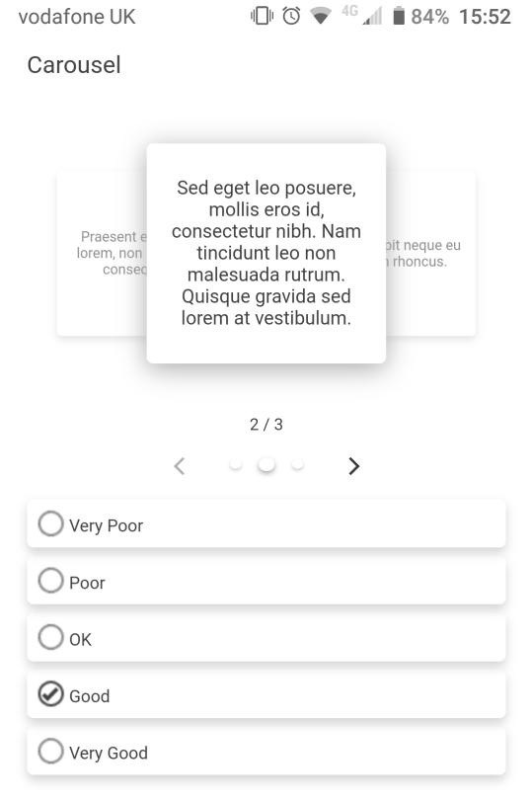The height and width of the screenshot is (799, 532).
Task: Tap the active middle pagination dot
Action: click(266, 464)
